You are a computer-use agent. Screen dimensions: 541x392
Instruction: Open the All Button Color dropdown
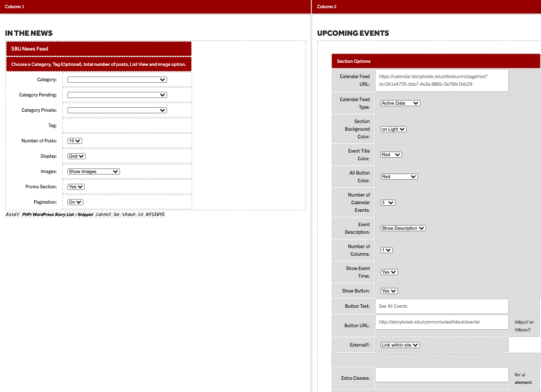click(x=399, y=177)
